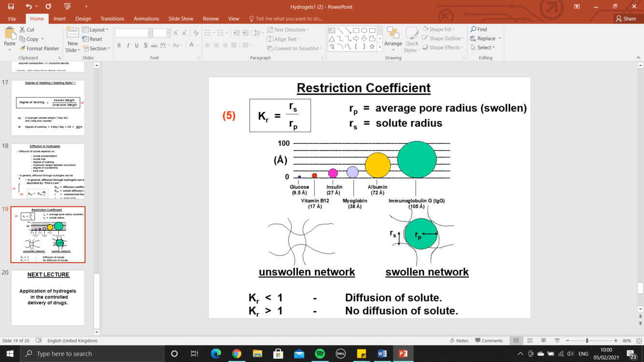Open the Arrange options
Viewport: 644px width, 362px height.
point(393,40)
